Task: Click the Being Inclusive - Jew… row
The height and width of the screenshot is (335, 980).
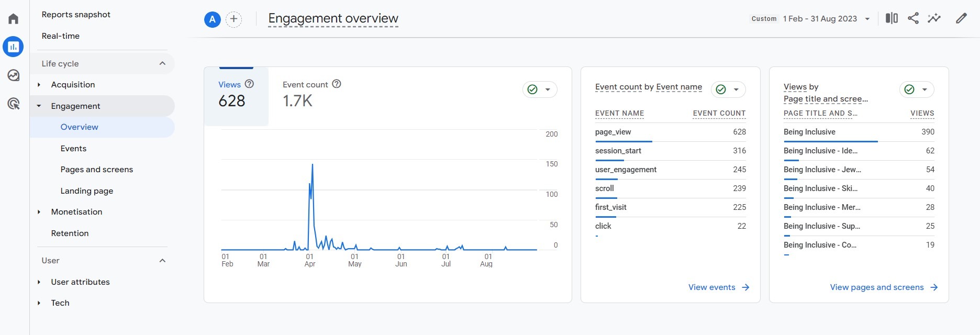Action: (859, 170)
